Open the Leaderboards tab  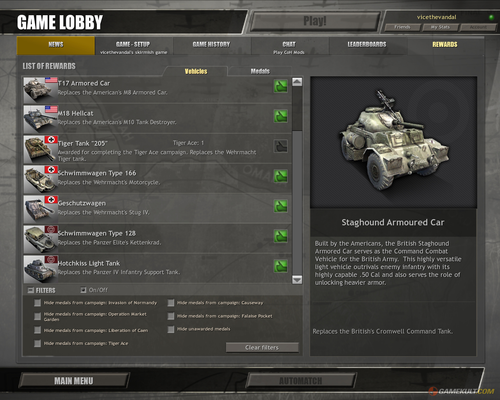click(x=367, y=44)
